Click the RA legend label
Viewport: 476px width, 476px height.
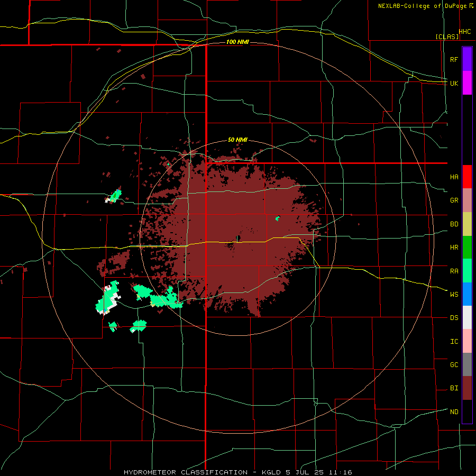pyautogui.click(x=454, y=271)
